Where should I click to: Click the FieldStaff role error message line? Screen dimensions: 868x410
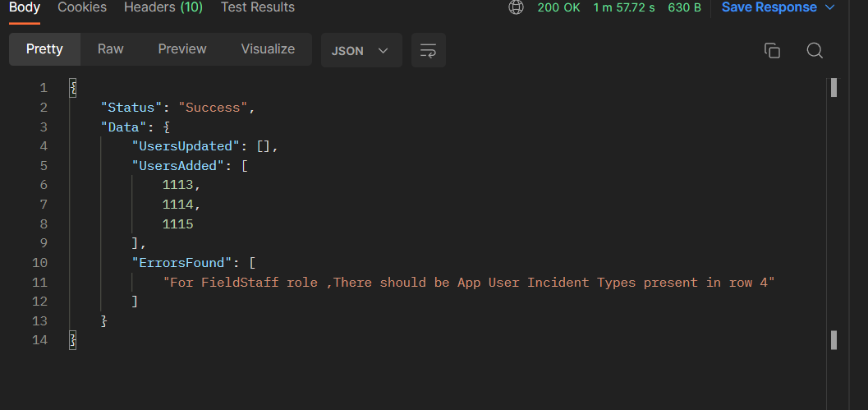(x=469, y=283)
